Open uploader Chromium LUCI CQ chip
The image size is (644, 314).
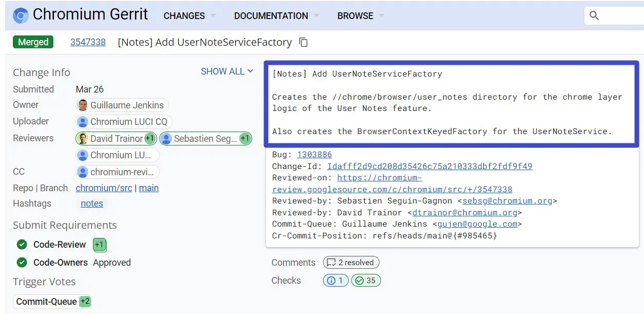124,122
